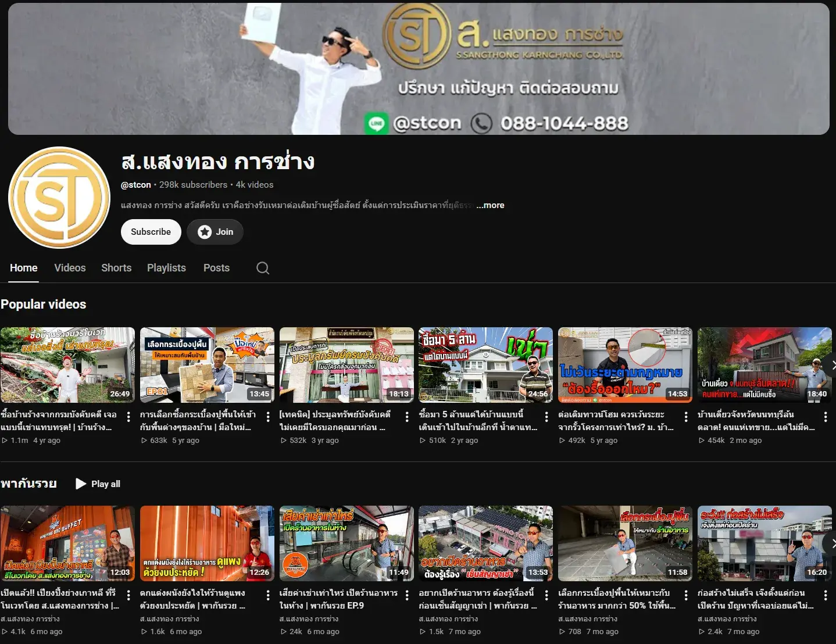Open options menu for 510k views video
This screenshot has height=644, width=836.
click(x=546, y=417)
